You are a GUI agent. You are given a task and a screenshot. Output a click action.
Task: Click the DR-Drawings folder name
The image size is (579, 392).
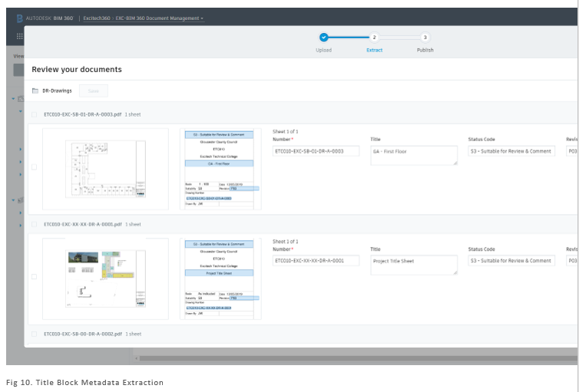pos(57,91)
